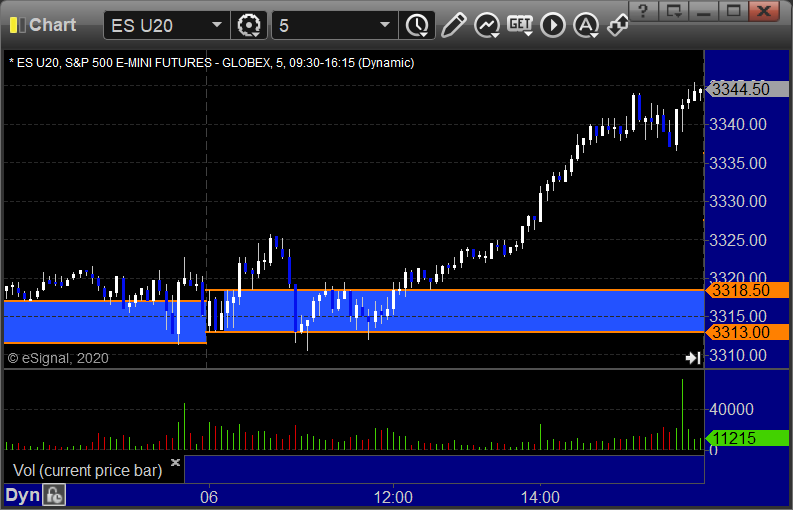The image size is (793, 510).
Task: Click the 12:00 time axis label
Action: tap(393, 497)
